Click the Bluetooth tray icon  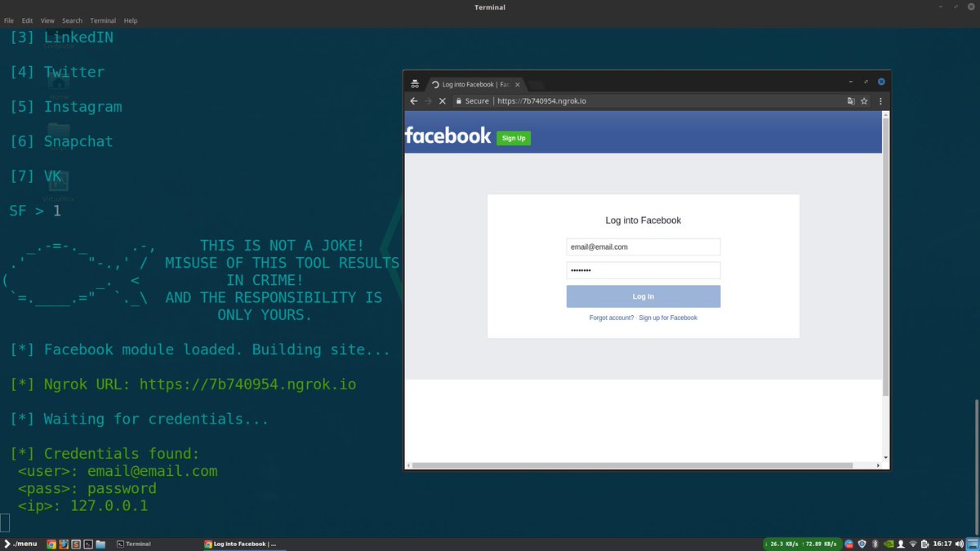(875, 544)
